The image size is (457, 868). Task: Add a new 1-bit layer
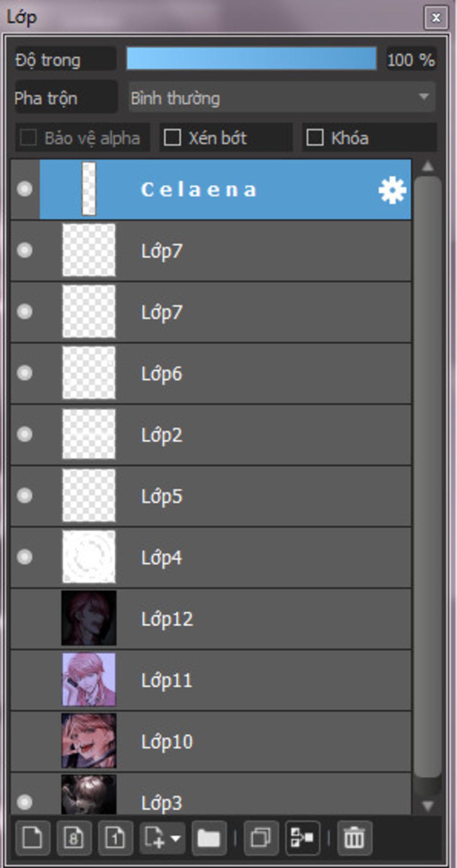116,838
